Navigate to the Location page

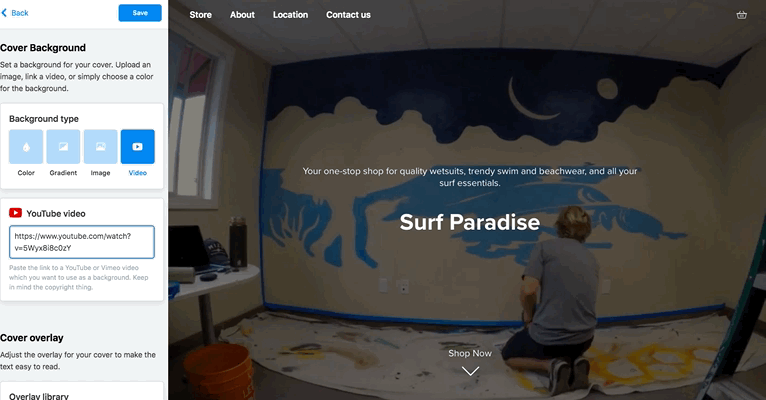(x=290, y=15)
